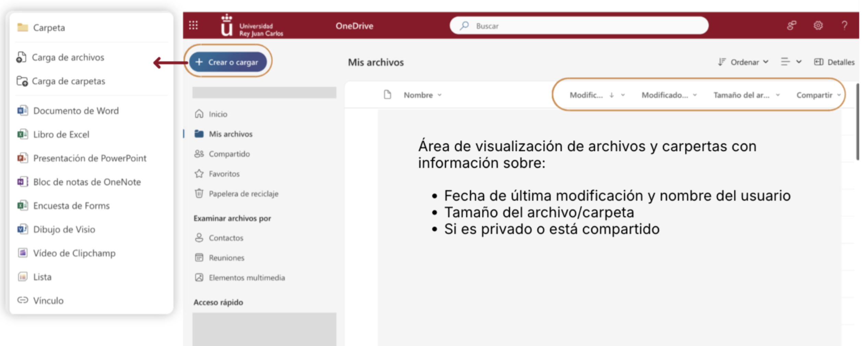The height and width of the screenshot is (346, 868).
Task: Click the Crear o cargar button
Action: point(228,62)
